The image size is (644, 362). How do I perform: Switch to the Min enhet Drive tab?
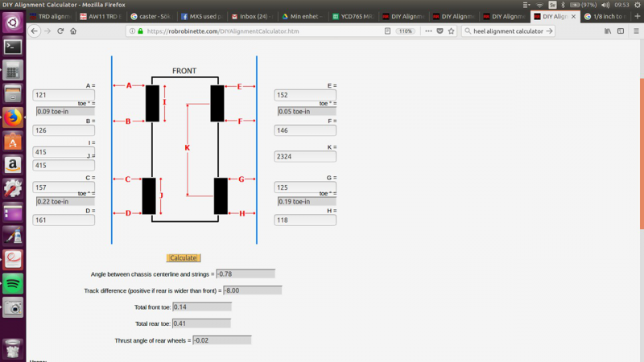303,16
